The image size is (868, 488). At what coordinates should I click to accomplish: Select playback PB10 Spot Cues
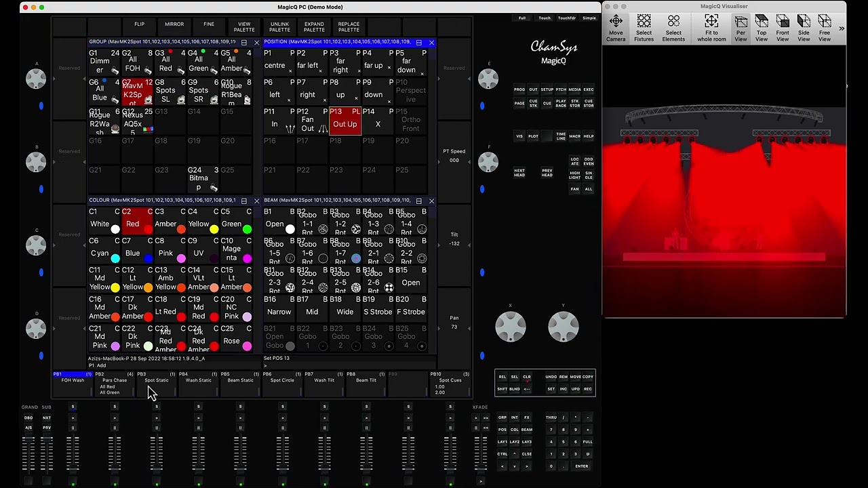pyautogui.click(x=450, y=383)
